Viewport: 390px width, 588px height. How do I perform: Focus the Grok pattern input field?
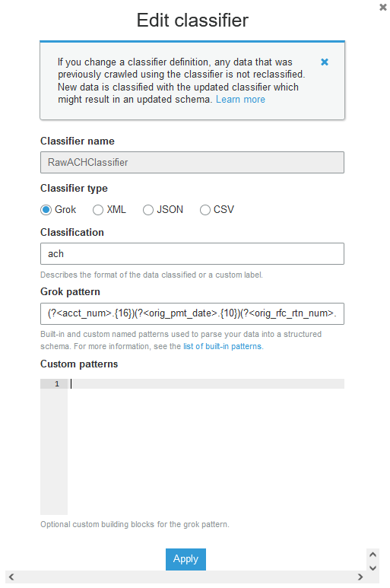point(192,313)
